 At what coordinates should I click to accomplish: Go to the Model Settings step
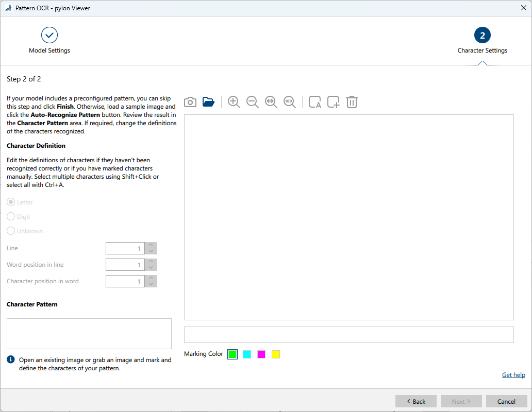tap(49, 41)
